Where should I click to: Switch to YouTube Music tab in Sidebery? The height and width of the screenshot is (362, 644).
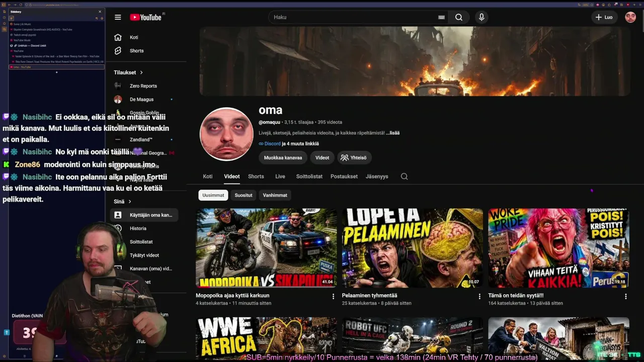56,40
